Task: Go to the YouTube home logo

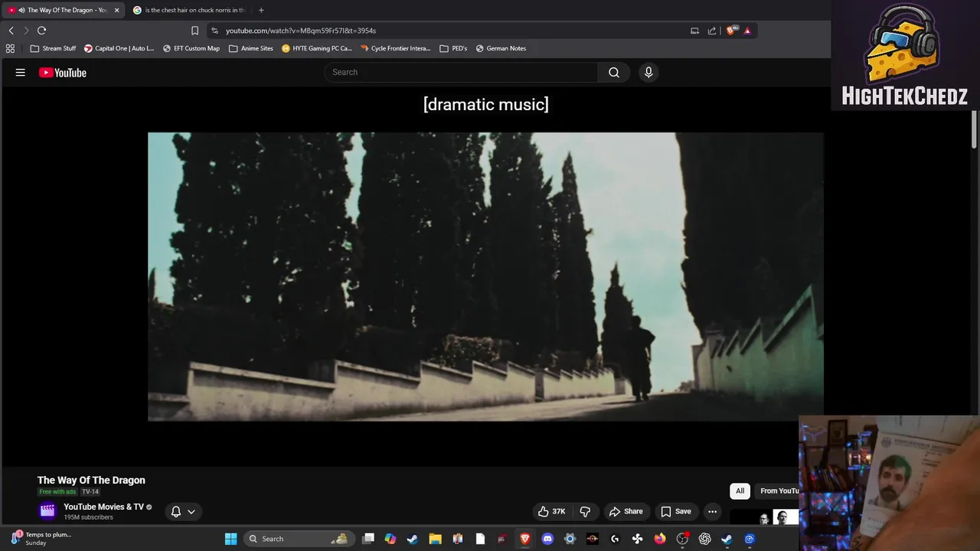Action: coord(63,73)
